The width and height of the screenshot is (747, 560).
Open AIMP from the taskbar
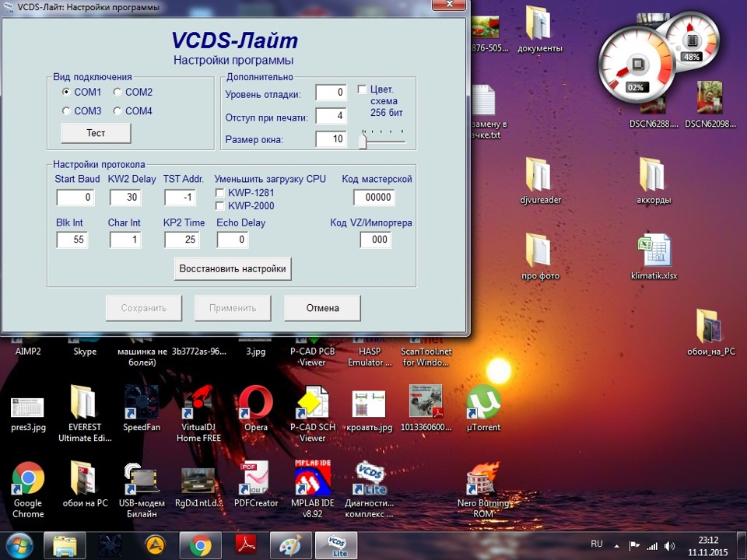point(156,546)
